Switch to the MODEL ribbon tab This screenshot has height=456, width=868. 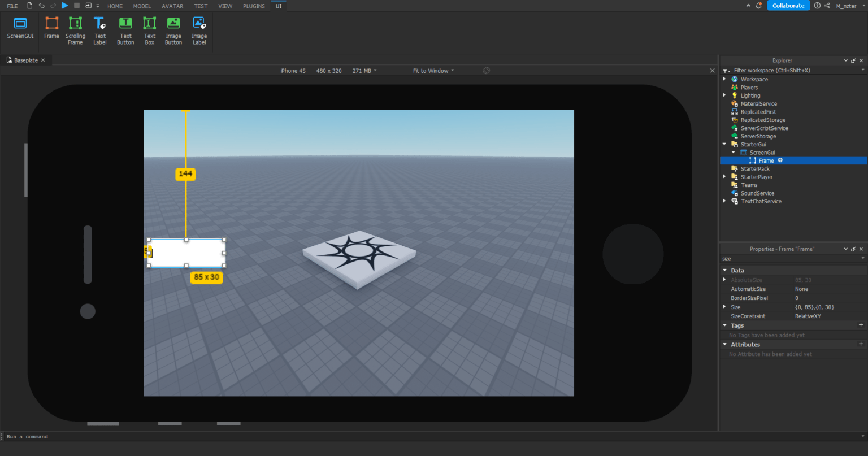142,6
